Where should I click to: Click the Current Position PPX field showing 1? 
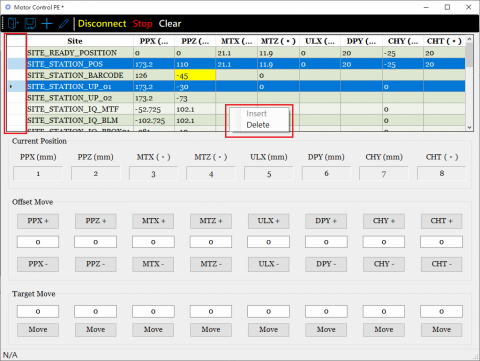[x=38, y=174]
